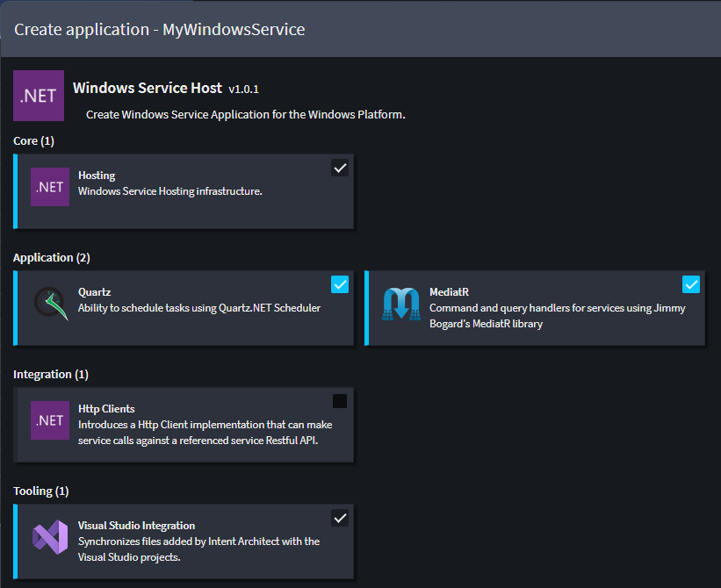The image size is (721, 588).
Task: Click the Windows Service Host title
Action: tap(148, 88)
